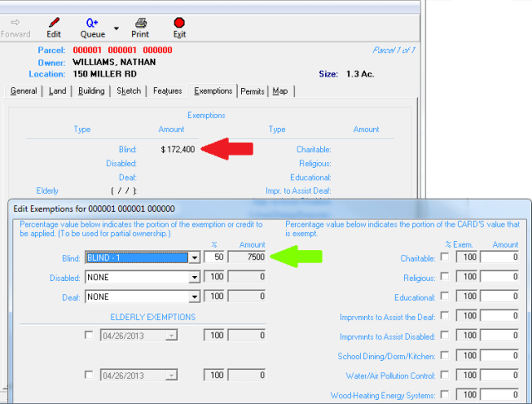Expand the Queue dropdown arrow
This screenshot has height=404, width=532.
116,28
